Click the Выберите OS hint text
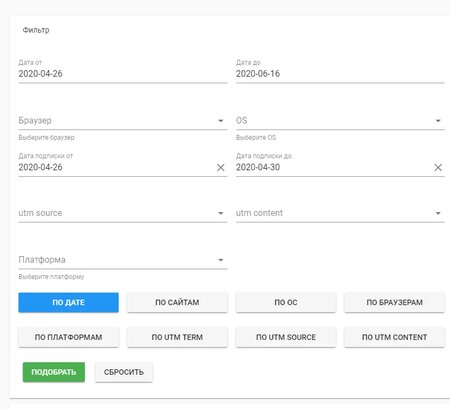Viewport: 450px width, 409px height. point(256,137)
